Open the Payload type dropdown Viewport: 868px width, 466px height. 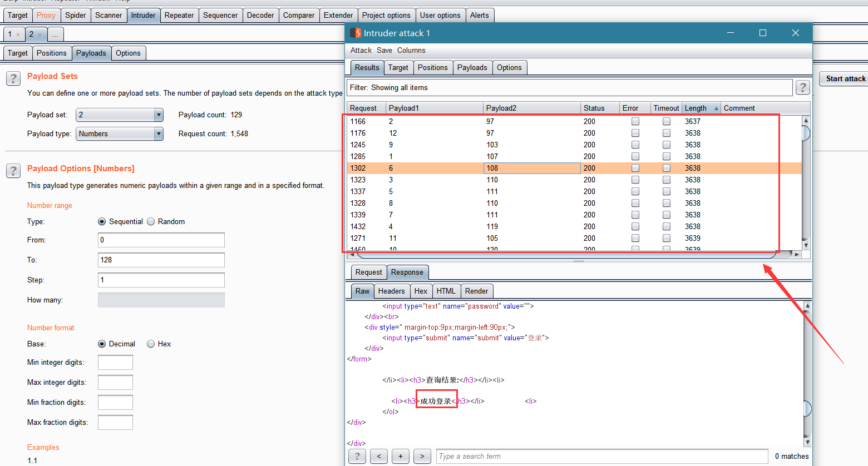pyautogui.click(x=120, y=133)
